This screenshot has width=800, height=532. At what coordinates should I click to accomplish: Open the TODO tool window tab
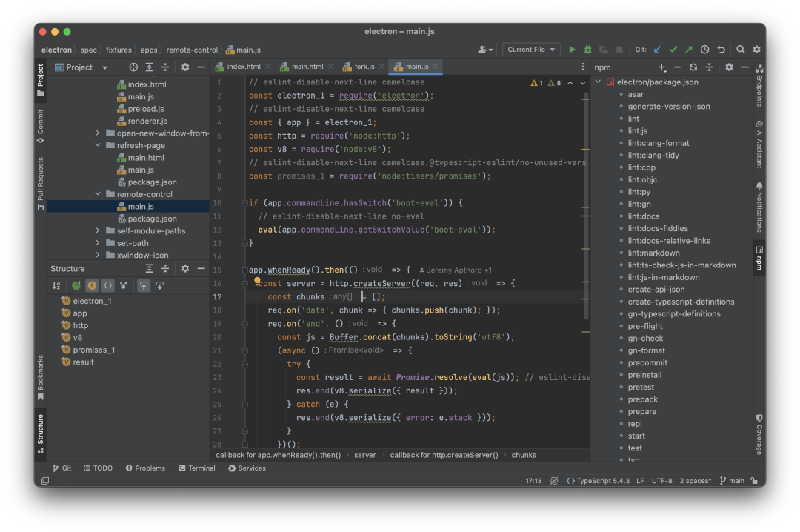98,468
